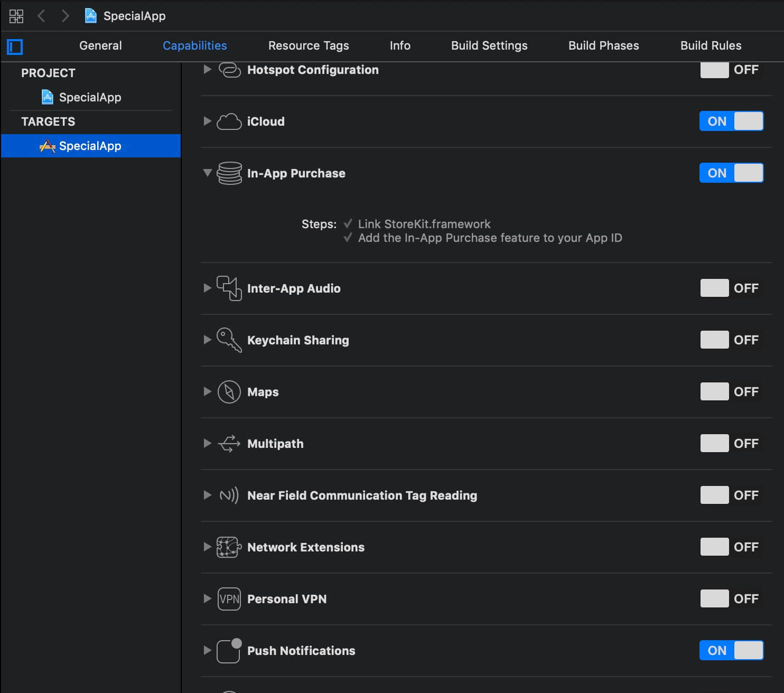Turn on Near Field Communication switch

(731, 495)
